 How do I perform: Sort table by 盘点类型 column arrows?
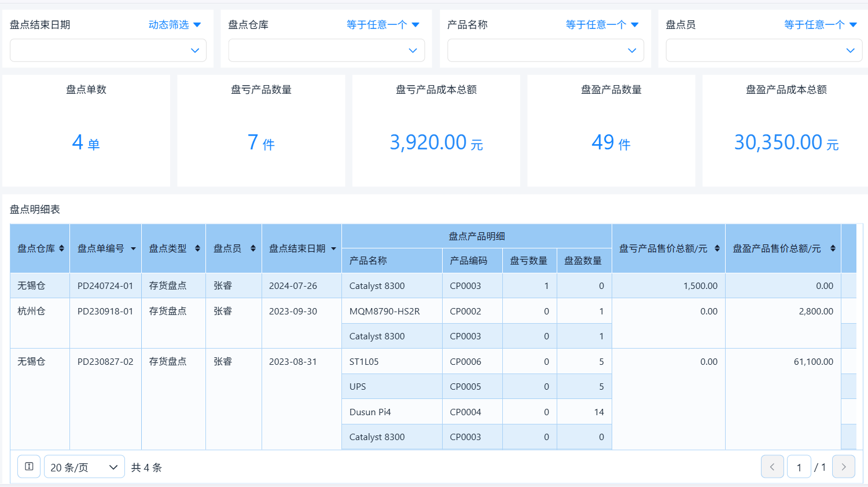click(x=197, y=248)
